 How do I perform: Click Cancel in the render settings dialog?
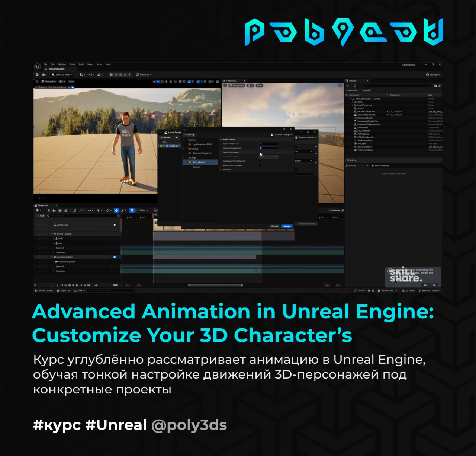[x=274, y=226]
